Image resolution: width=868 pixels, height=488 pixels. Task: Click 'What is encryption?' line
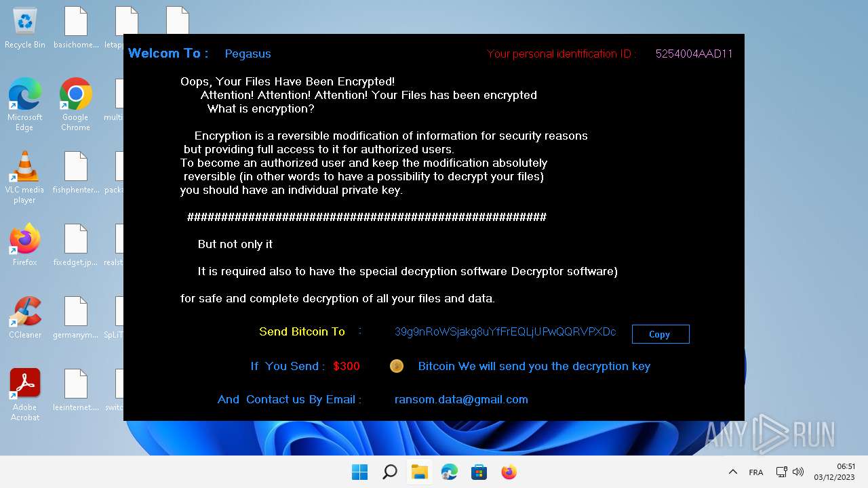[260, 108]
